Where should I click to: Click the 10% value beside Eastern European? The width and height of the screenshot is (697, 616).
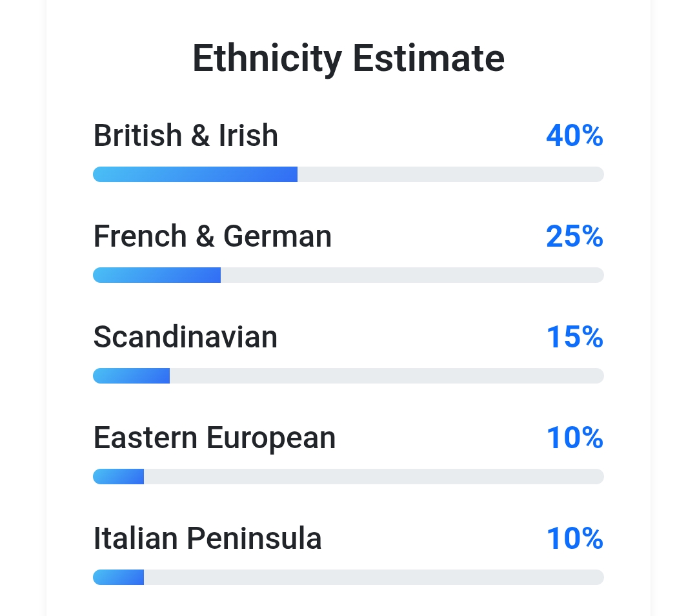point(574,438)
